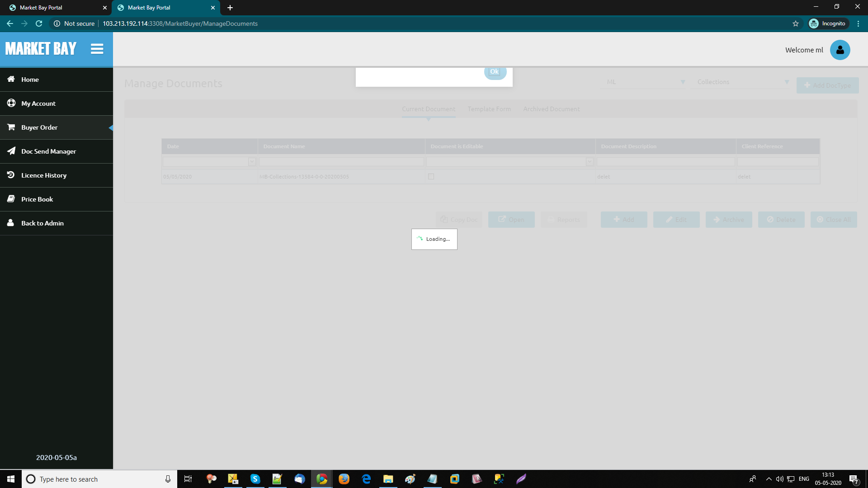Switch to Template Form tab
The width and height of the screenshot is (868, 488).
click(489, 109)
